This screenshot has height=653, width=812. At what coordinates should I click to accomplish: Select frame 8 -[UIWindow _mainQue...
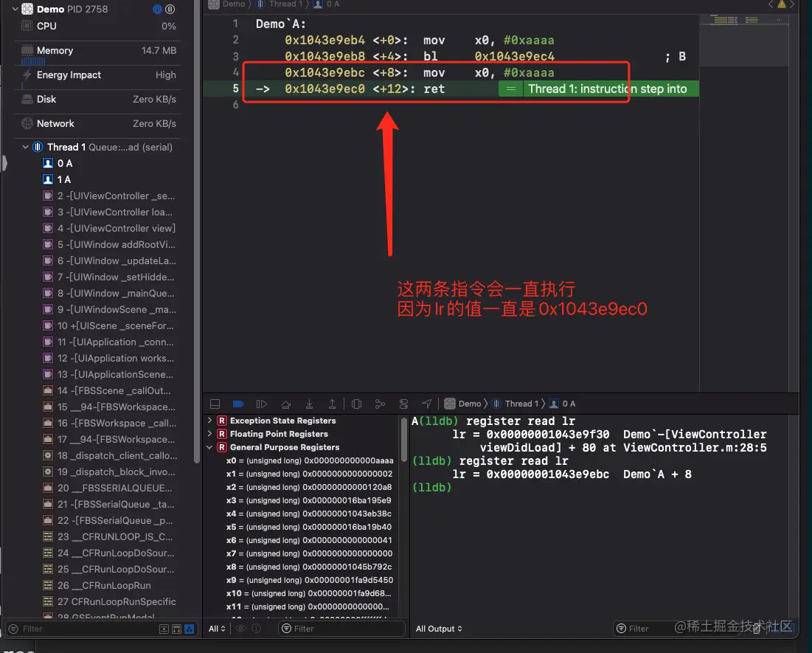pos(110,293)
